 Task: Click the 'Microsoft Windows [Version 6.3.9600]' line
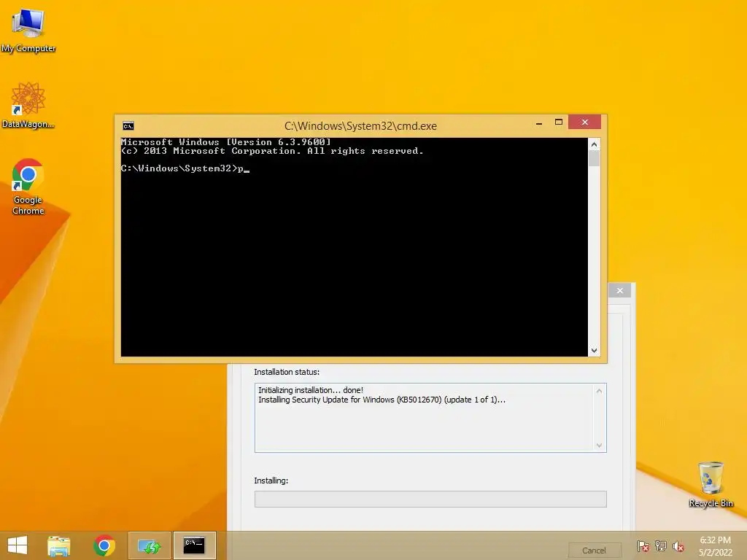pyautogui.click(x=226, y=142)
